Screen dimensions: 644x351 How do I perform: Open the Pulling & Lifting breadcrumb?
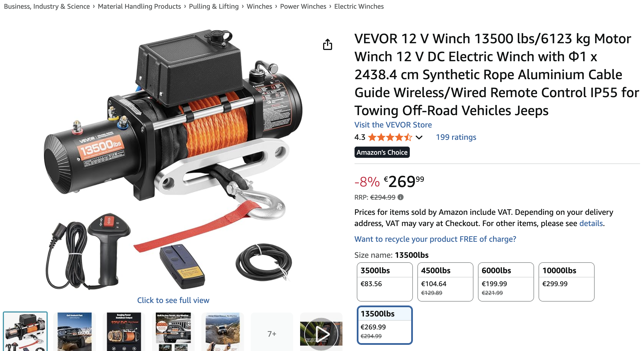[x=214, y=6]
